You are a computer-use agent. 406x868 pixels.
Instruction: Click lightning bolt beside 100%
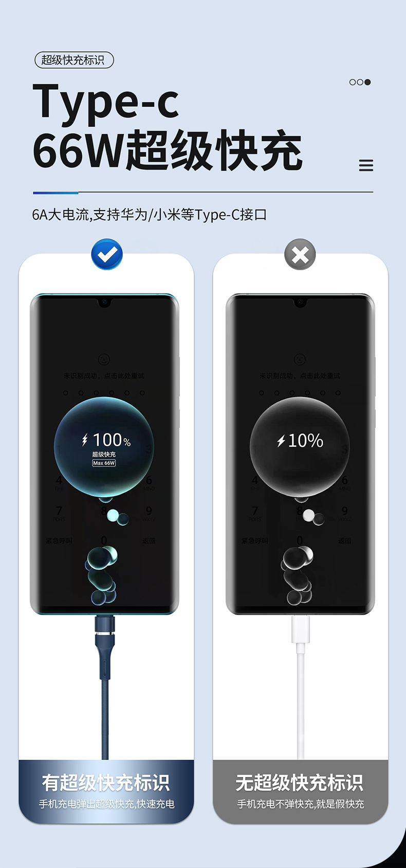85,440
